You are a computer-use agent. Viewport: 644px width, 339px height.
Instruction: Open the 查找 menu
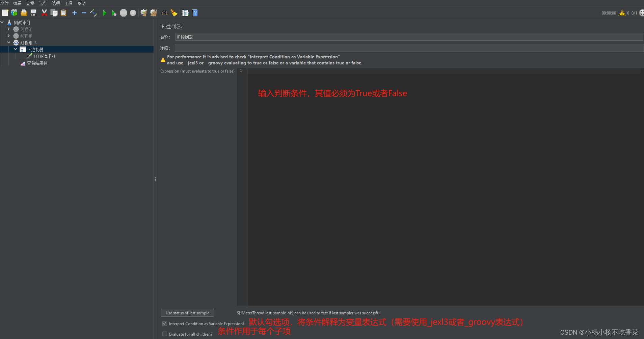[x=30, y=3]
